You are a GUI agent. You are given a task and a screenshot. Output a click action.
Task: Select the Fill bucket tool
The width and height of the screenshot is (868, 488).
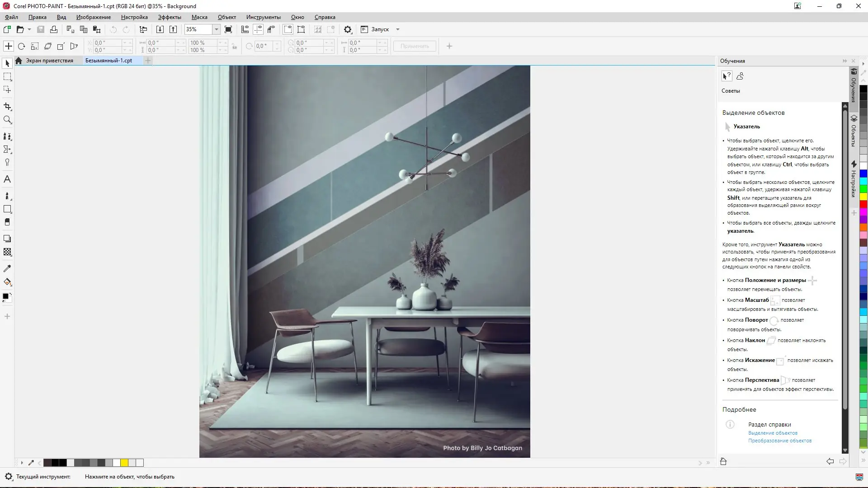7,282
